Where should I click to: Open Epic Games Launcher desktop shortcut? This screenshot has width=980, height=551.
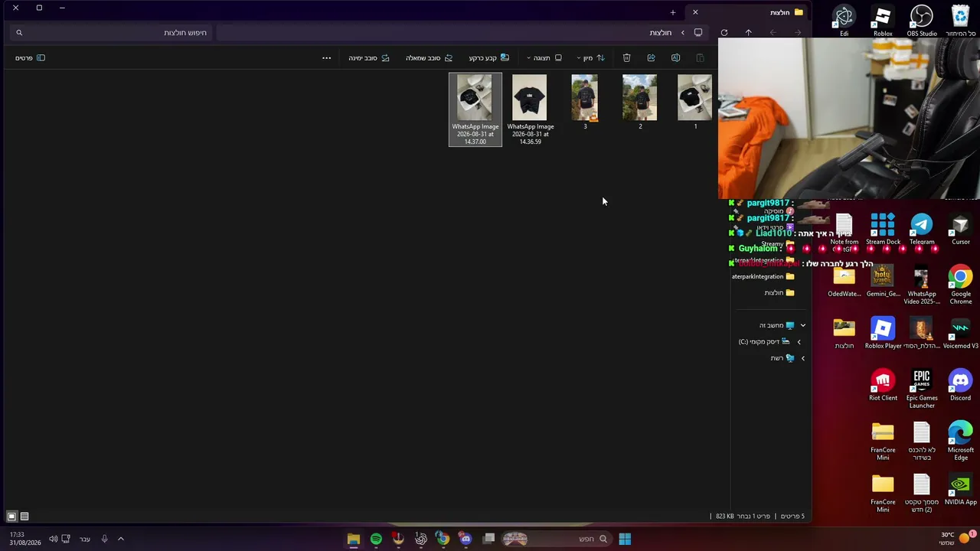(x=922, y=390)
